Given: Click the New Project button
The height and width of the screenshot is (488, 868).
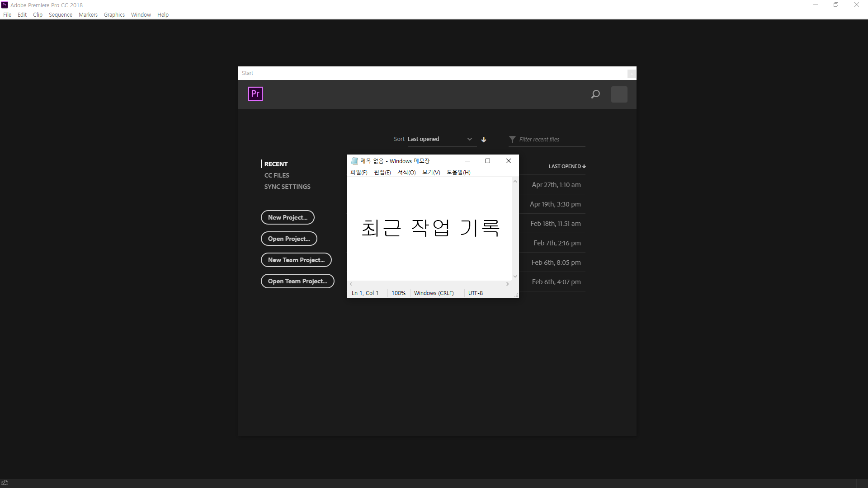Looking at the screenshot, I should click(x=288, y=217).
